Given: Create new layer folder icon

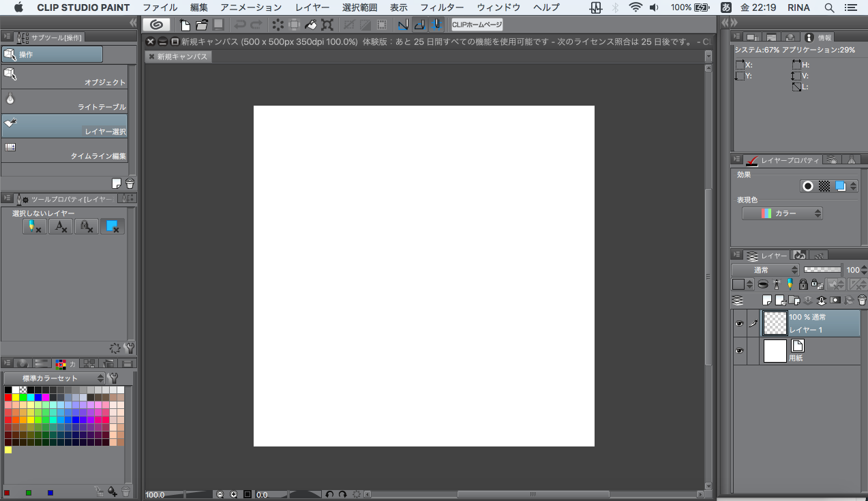Looking at the screenshot, I should coord(794,299).
